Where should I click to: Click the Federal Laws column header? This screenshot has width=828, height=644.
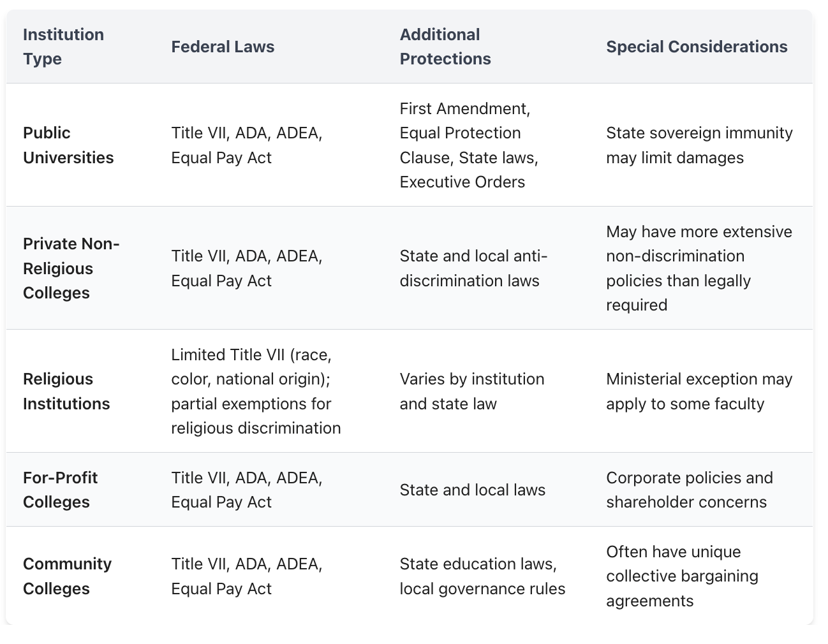223,47
